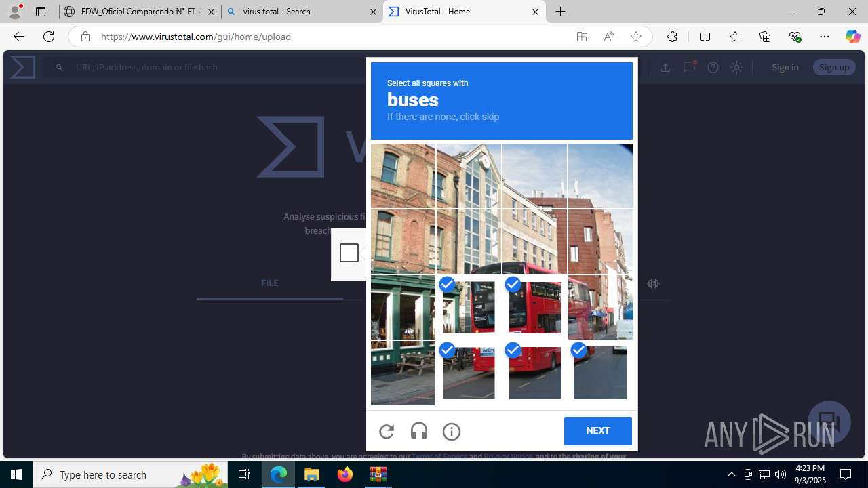Open Collections panel

(765, 37)
